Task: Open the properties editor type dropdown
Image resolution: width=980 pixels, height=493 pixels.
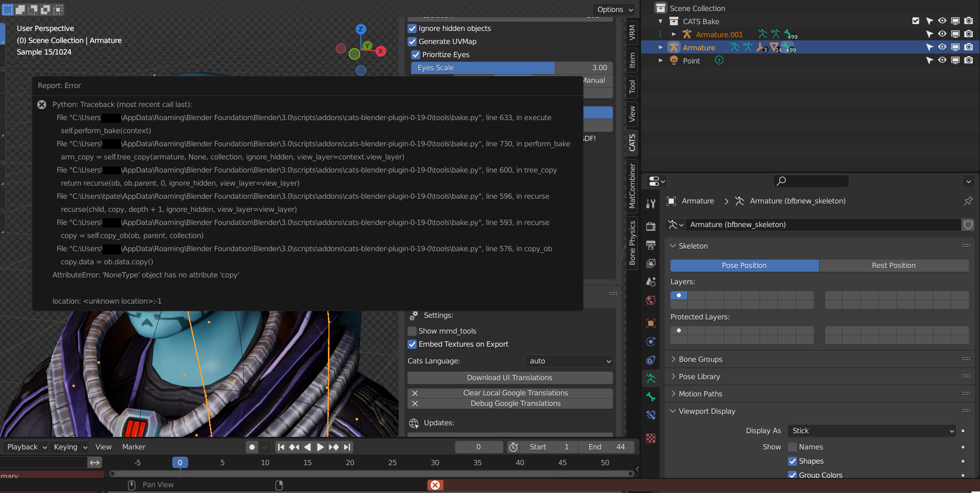Action: click(657, 181)
